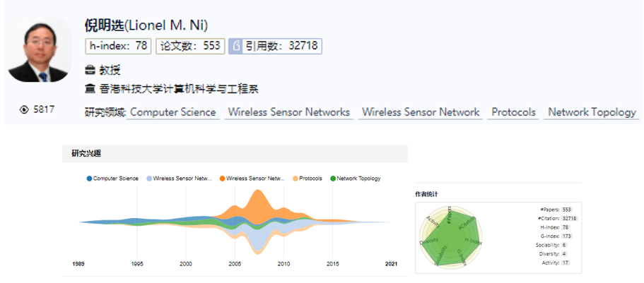644x283 pixels.
Task: Open Lionel M. Ni's profile photo
Action: [40, 53]
